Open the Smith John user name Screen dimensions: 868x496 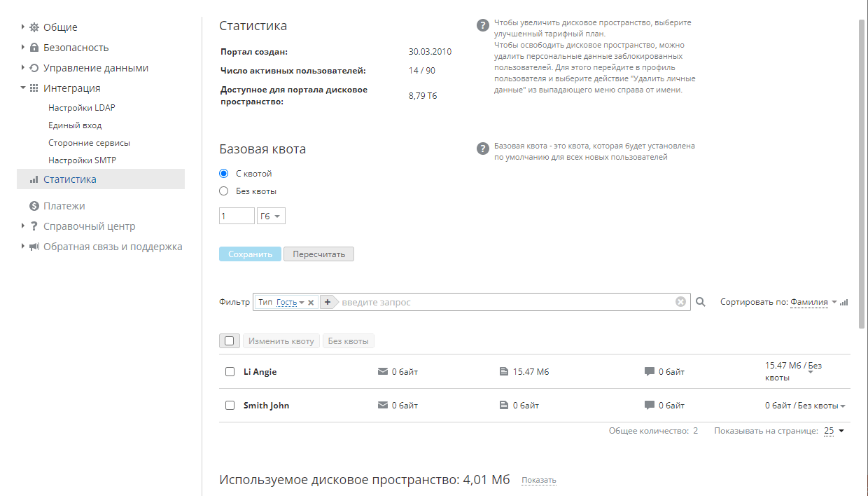click(x=267, y=406)
